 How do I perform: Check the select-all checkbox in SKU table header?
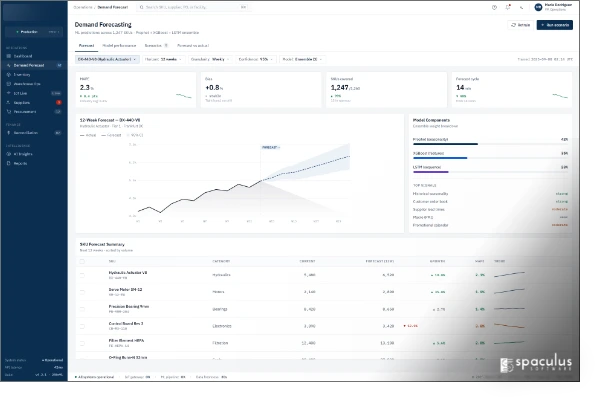(82, 261)
